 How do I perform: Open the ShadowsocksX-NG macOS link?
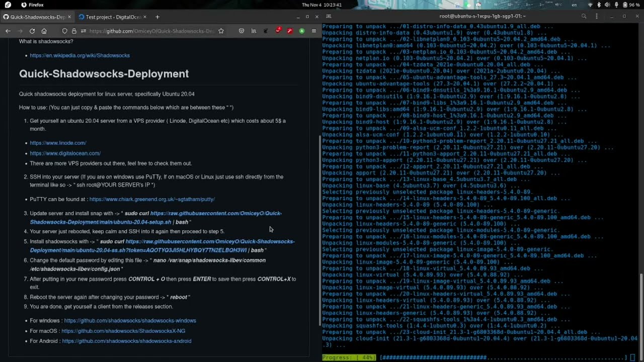[123, 331]
